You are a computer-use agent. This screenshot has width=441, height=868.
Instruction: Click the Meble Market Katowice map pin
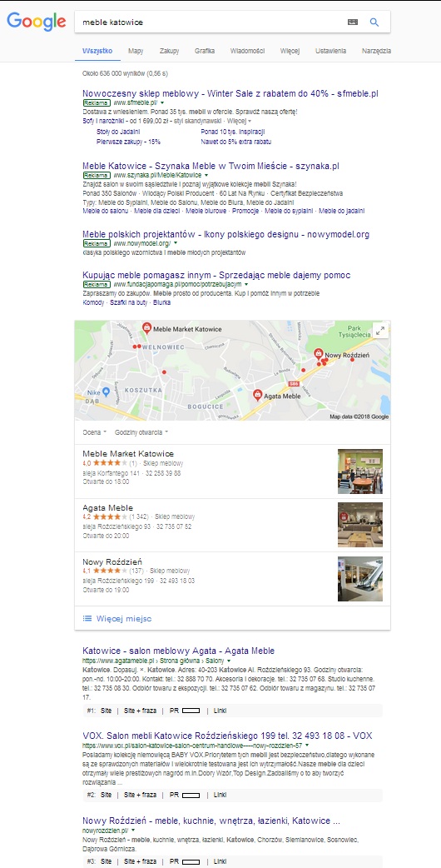(x=146, y=327)
